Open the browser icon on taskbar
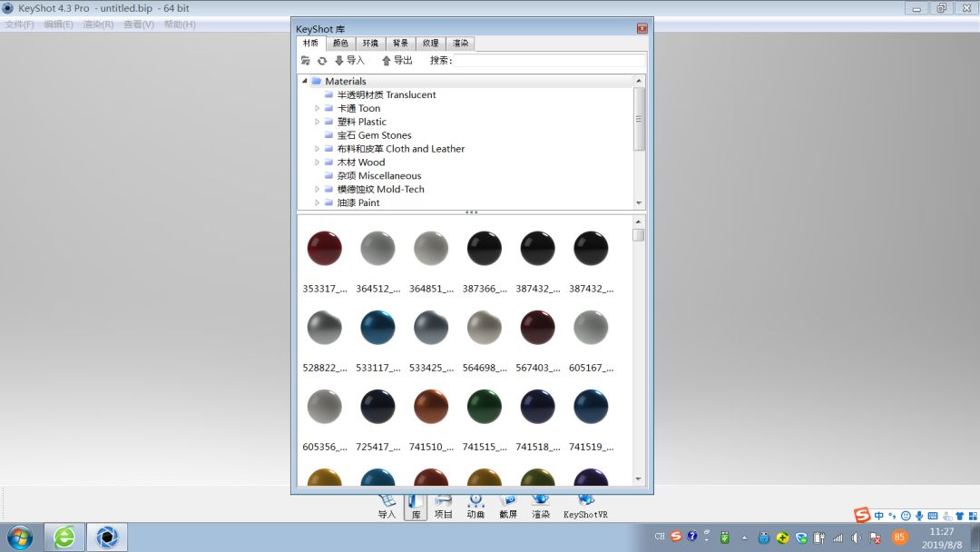 click(64, 537)
